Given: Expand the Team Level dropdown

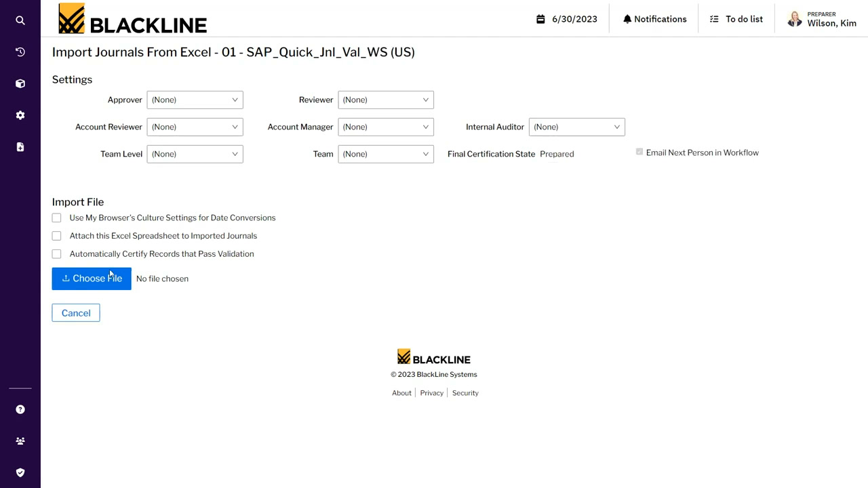Looking at the screenshot, I should point(195,154).
